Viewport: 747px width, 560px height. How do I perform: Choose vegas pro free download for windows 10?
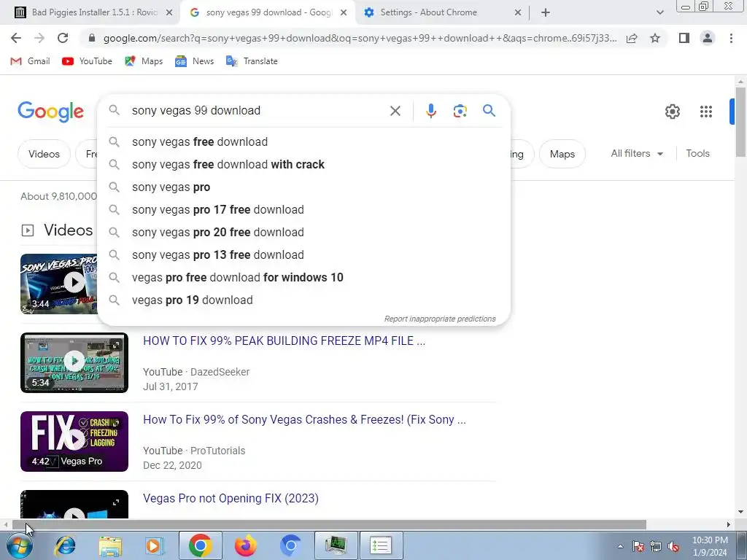pyautogui.click(x=303, y=278)
